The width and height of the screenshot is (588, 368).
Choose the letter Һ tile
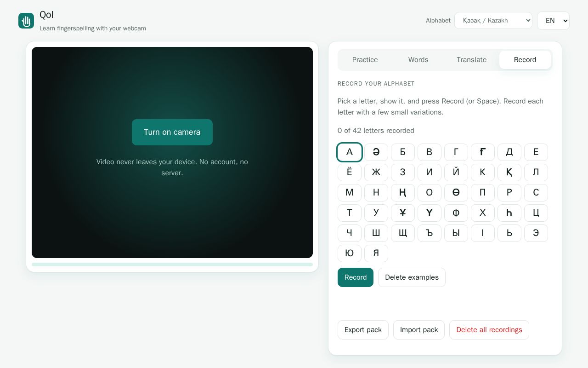(x=509, y=213)
